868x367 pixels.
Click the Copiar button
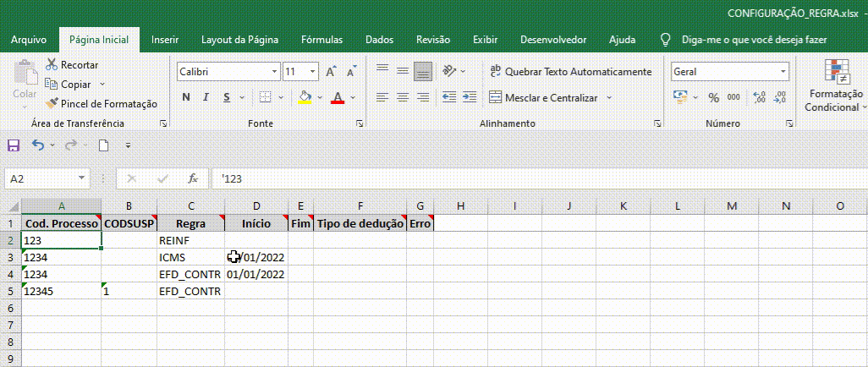pos(74,85)
